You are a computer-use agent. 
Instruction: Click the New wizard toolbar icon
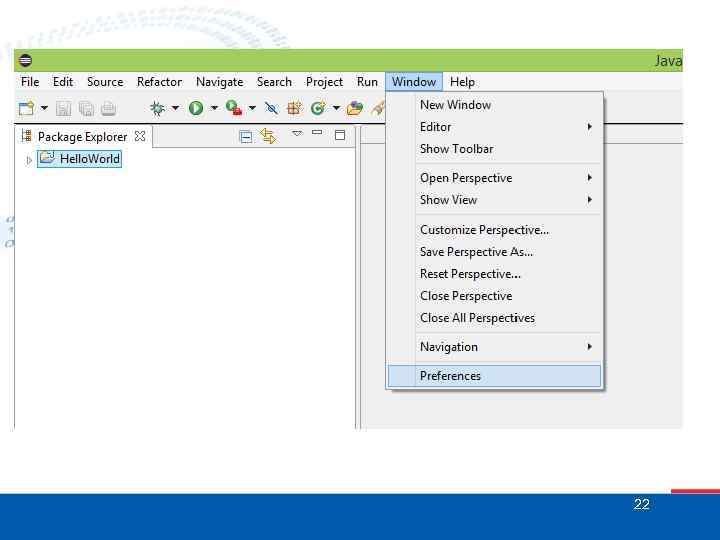click(x=27, y=108)
